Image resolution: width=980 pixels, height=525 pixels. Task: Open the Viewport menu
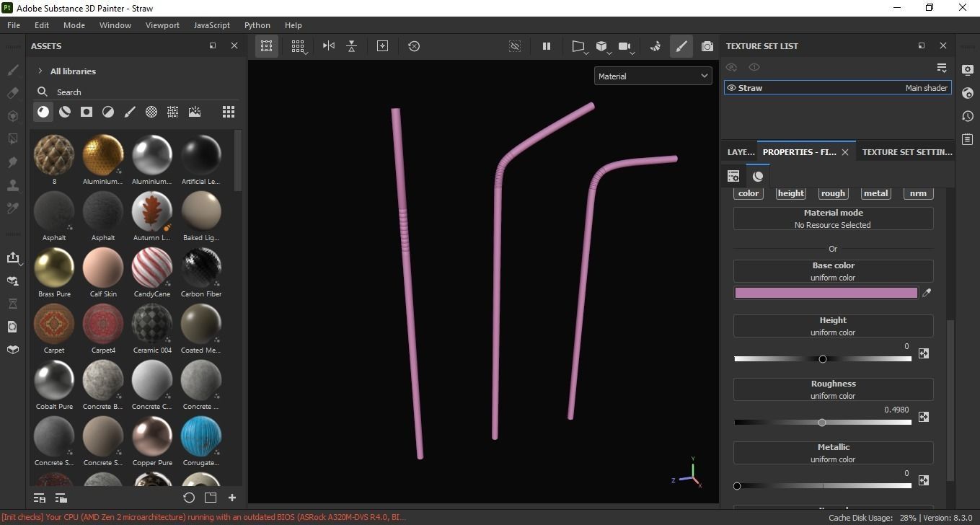[x=162, y=25]
